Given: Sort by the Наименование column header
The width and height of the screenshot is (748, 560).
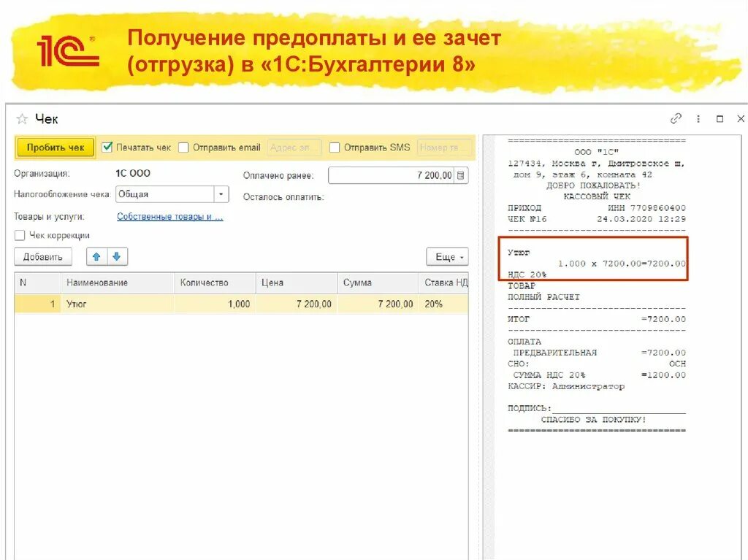Looking at the screenshot, I should (118, 283).
